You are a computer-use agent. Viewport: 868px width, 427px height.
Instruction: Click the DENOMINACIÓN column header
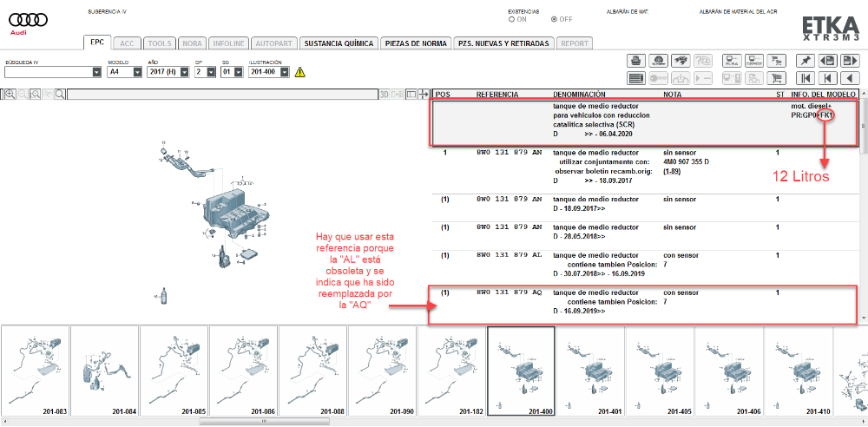pos(579,95)
